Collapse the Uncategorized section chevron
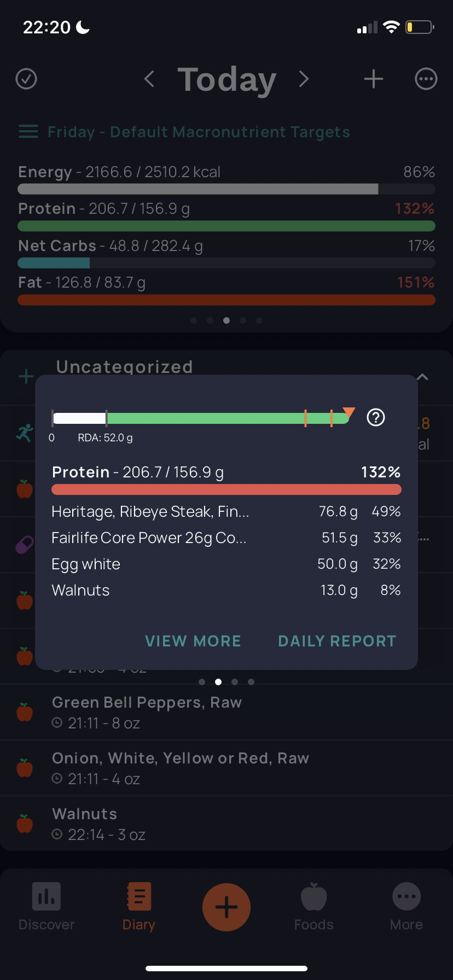The width and height of the screenshot is (453, 980). click(422, 377)
